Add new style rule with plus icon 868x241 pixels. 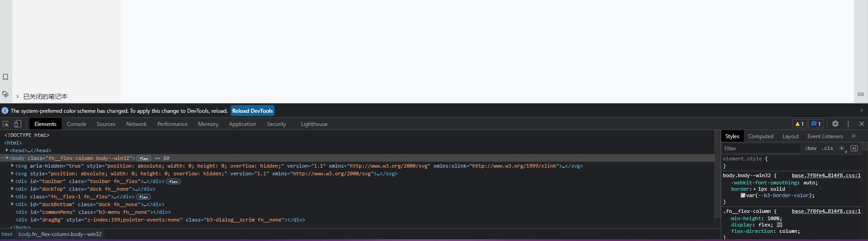842,148
